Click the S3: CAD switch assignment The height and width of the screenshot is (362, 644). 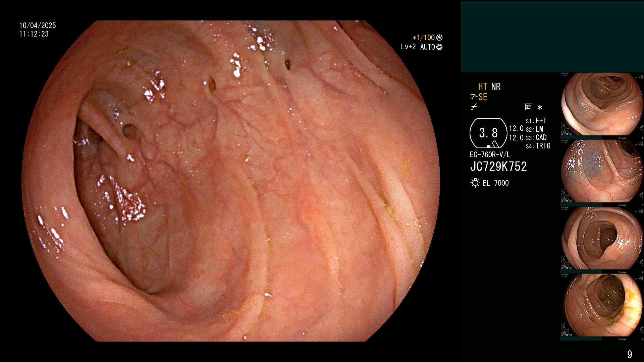[536, 137]
